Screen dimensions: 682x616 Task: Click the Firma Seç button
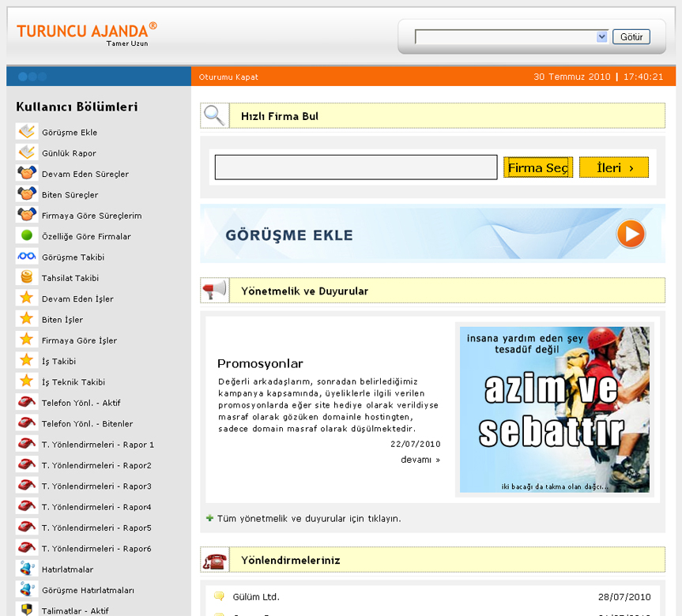point(537,167)
